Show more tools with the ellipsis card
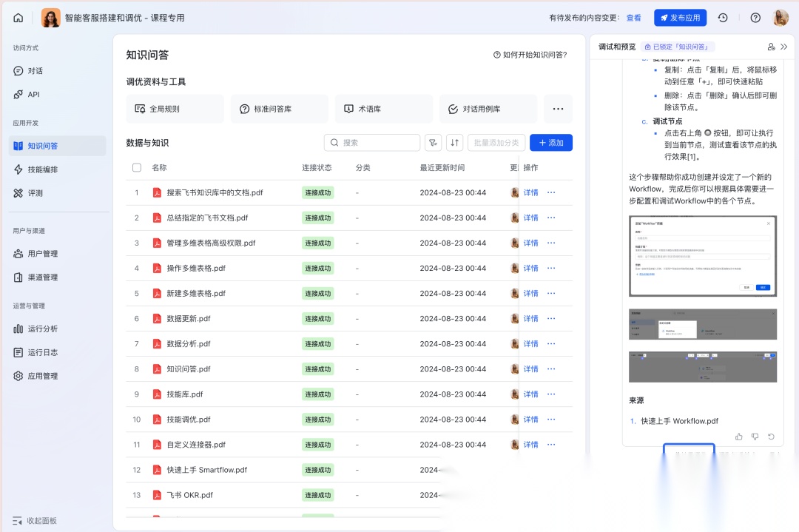 point(558,109)
